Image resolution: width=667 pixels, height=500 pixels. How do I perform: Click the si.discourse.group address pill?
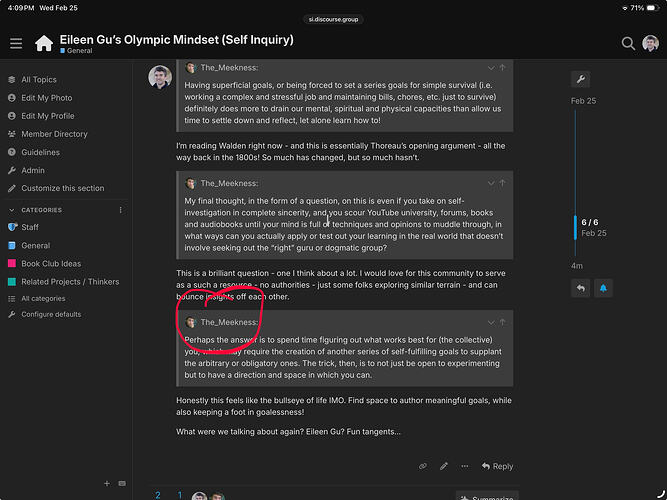pyautogui.click(x=333, y=19)
